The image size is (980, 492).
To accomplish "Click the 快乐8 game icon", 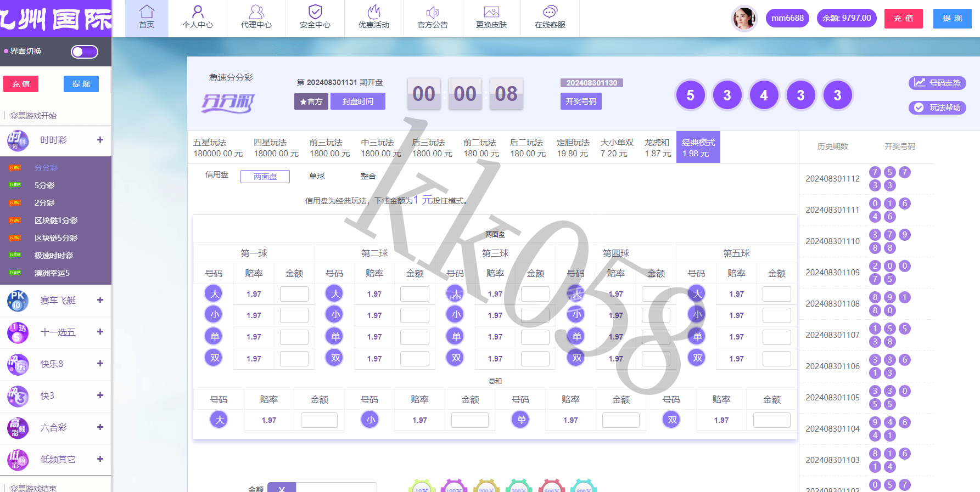I will 18,364.
